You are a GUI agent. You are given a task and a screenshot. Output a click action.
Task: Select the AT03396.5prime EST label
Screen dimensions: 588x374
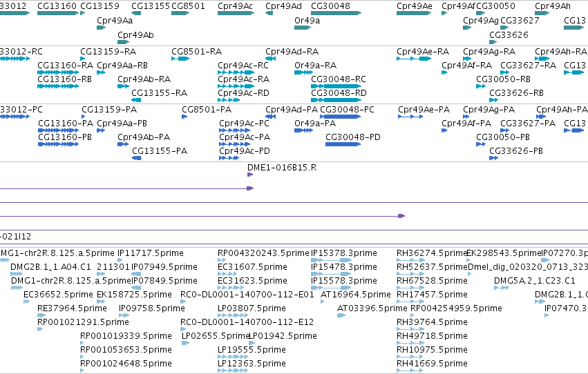pos(372,308)
